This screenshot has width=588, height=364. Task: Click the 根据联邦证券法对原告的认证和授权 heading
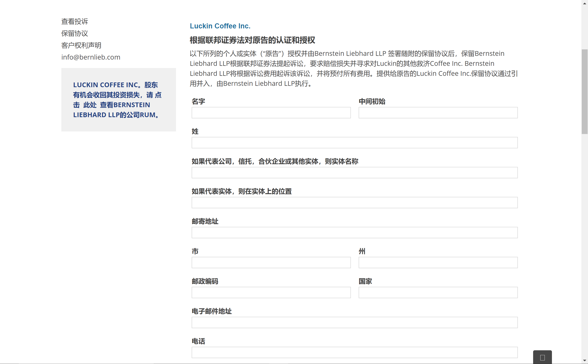(x=252, y=40)
